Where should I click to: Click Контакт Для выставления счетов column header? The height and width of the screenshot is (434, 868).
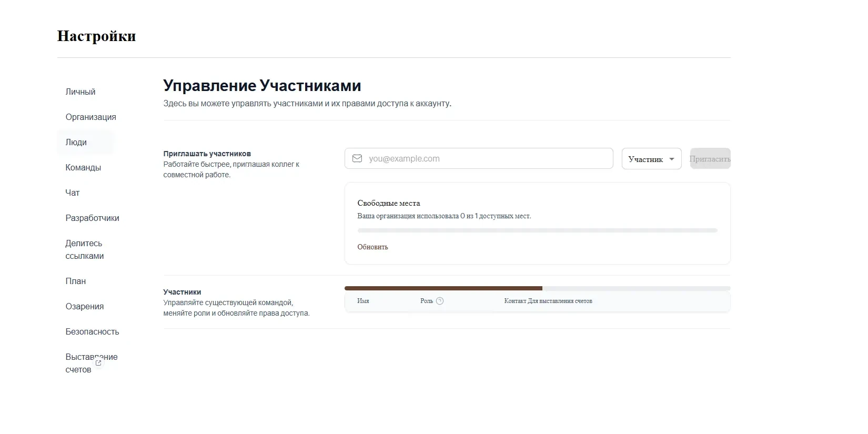coord(548,301)
